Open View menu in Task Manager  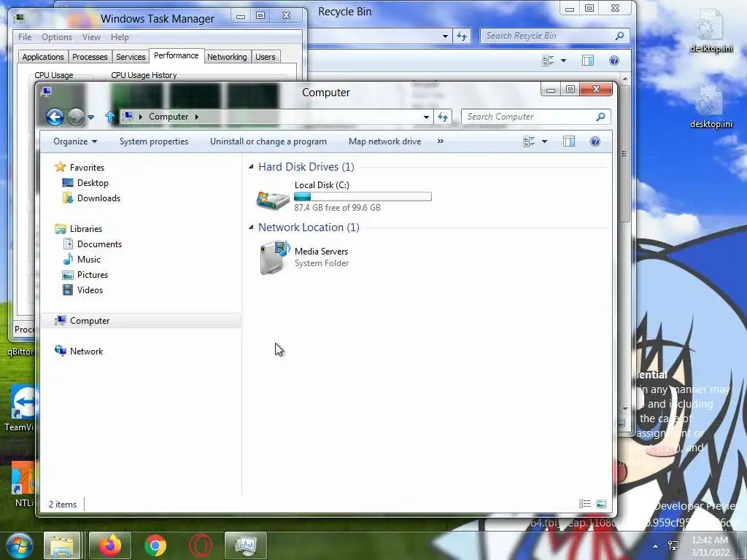point(91,37)
